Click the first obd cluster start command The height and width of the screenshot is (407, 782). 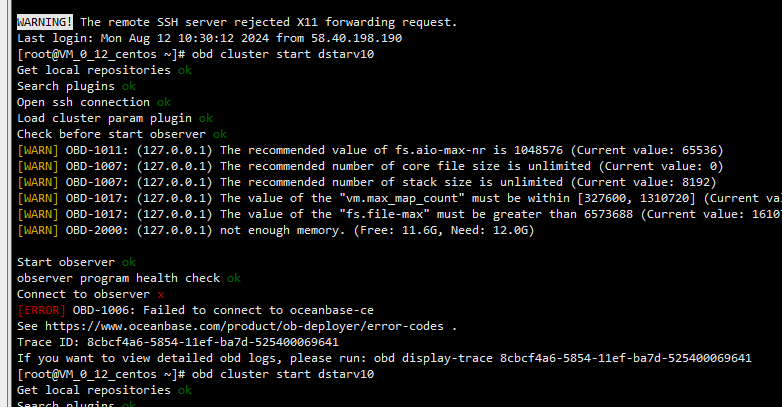[283, 54]
